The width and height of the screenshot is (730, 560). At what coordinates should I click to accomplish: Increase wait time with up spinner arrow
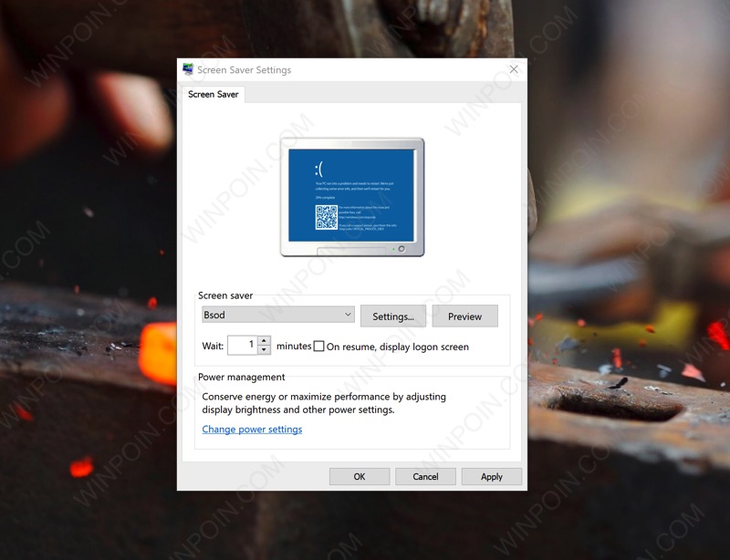264,341
